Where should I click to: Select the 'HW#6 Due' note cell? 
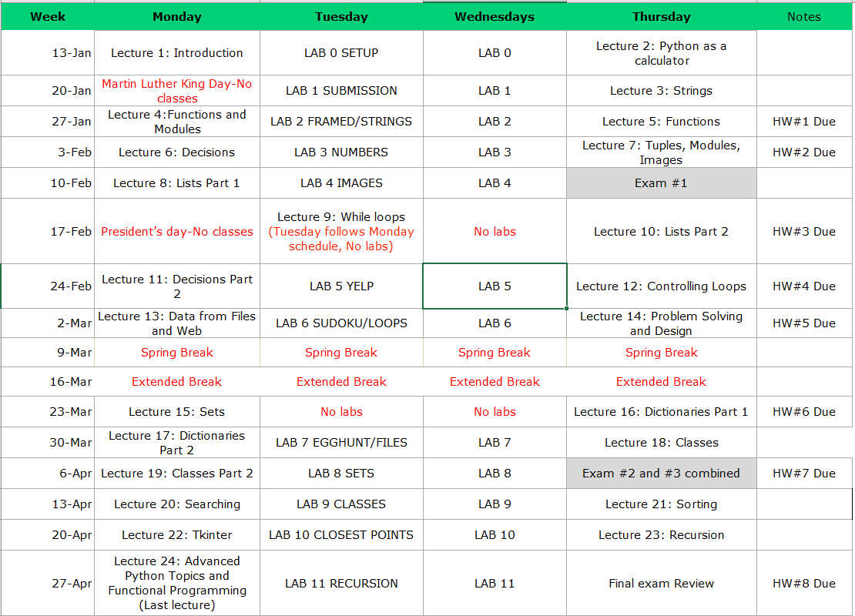(803, 412)
